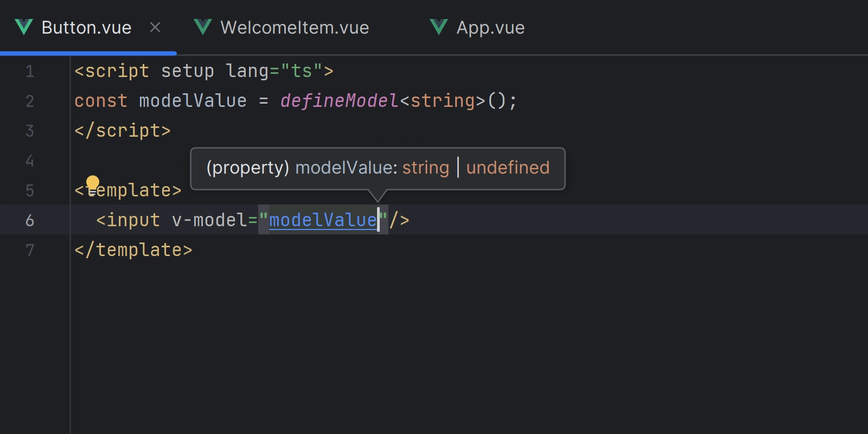This screenshot has height=434, width=868.
Task: Click line number 5 in gutter
Action: click(30, 190)
